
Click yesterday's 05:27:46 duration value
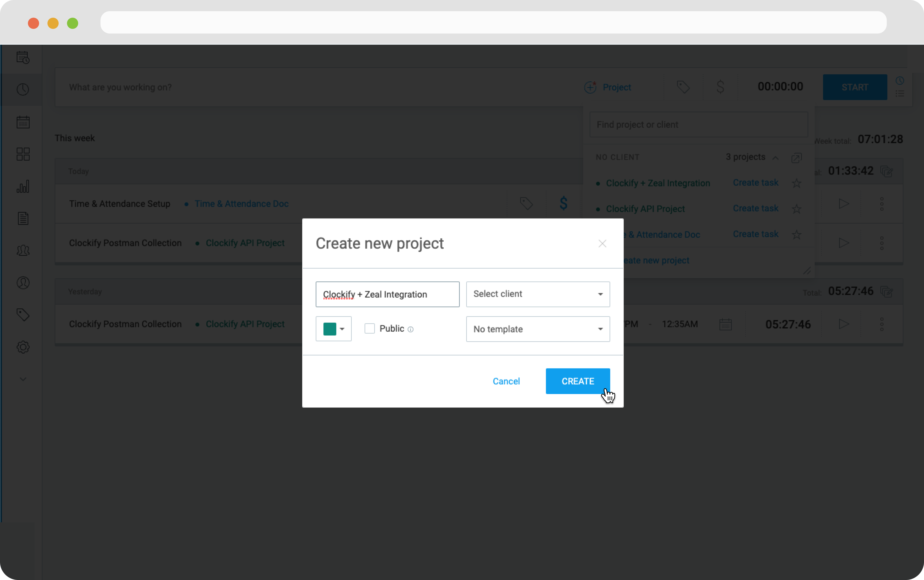click(788, 324)
